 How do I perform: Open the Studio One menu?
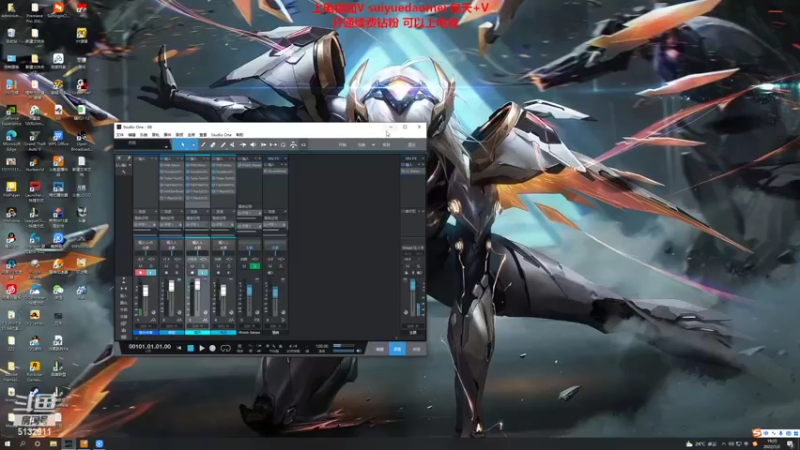coord(221,135)
